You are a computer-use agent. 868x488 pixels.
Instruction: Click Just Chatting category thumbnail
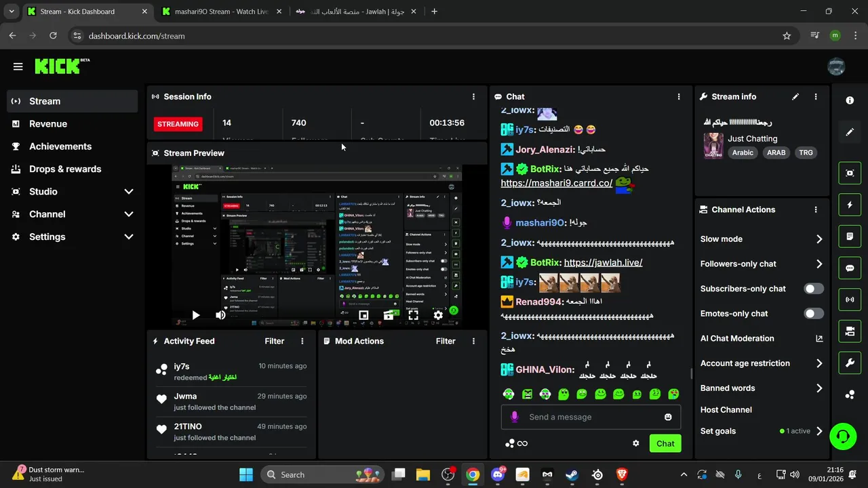(713, 146)
